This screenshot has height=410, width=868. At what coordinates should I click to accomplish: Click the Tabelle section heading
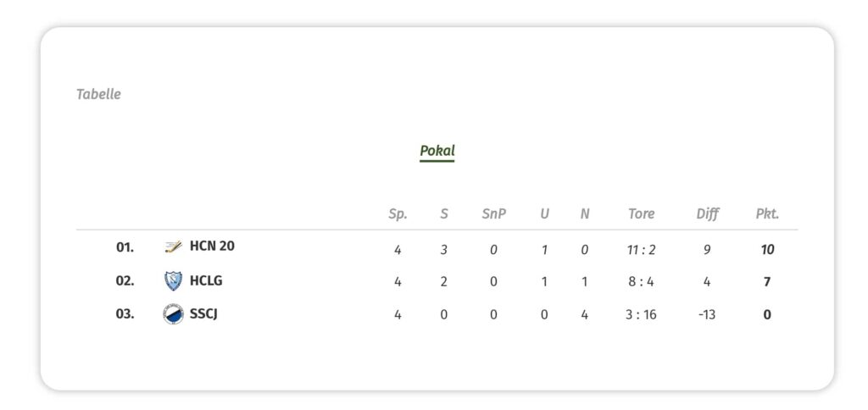tap(98, 94)
